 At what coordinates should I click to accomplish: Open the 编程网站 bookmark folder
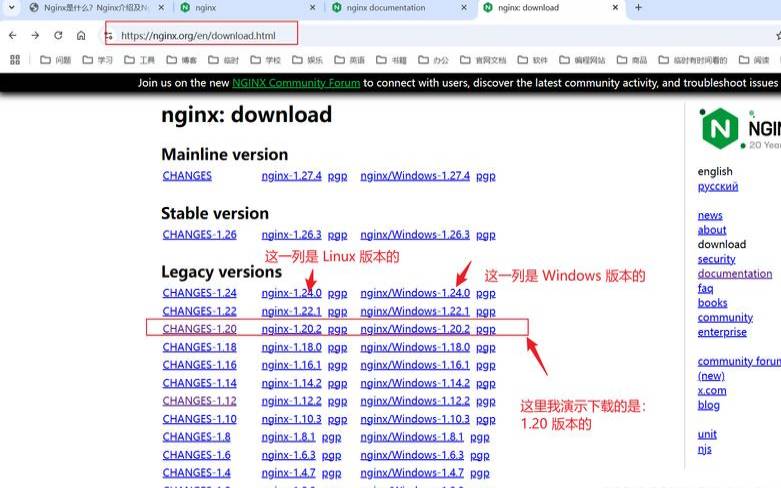(x=582, y=60)
